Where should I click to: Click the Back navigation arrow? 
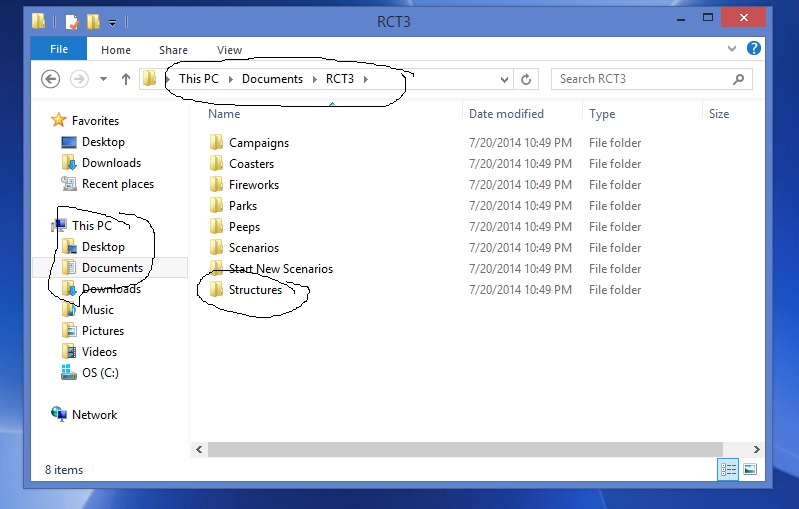pos(51,79)
